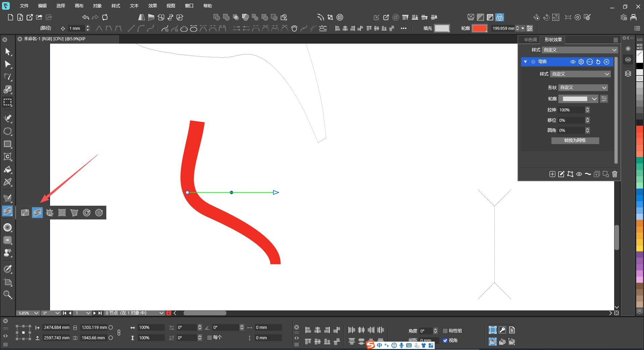Switch to the 半色调 tab
The width and height of the screenshot is (644, 350).
(530, 40)
